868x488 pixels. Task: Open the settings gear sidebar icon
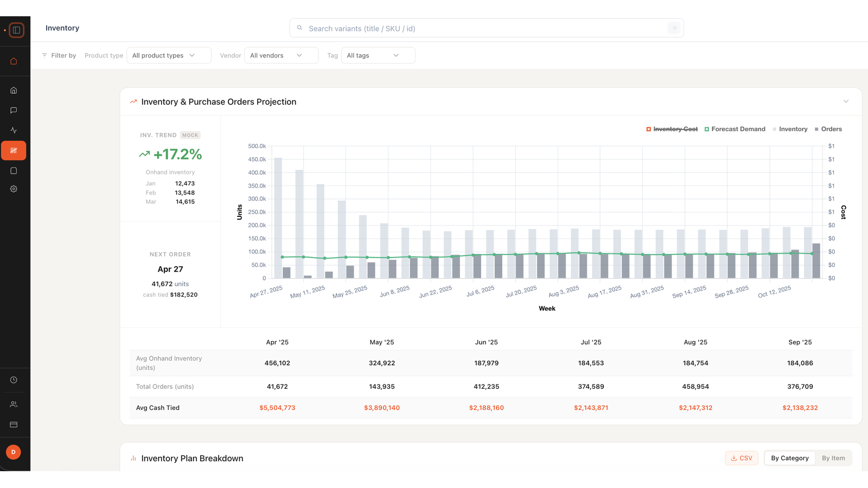[x=14, y=189]
